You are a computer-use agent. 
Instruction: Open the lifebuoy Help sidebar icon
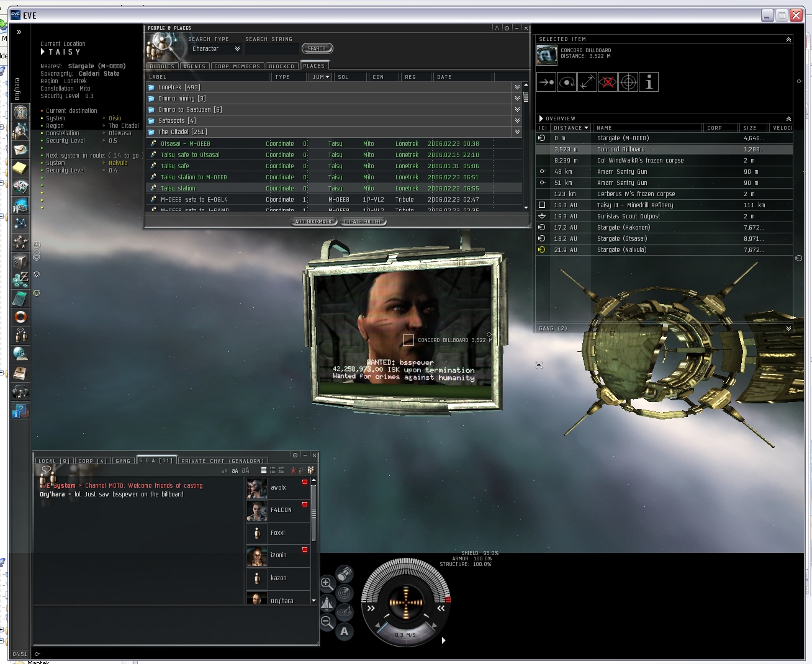tap(20, 317)
